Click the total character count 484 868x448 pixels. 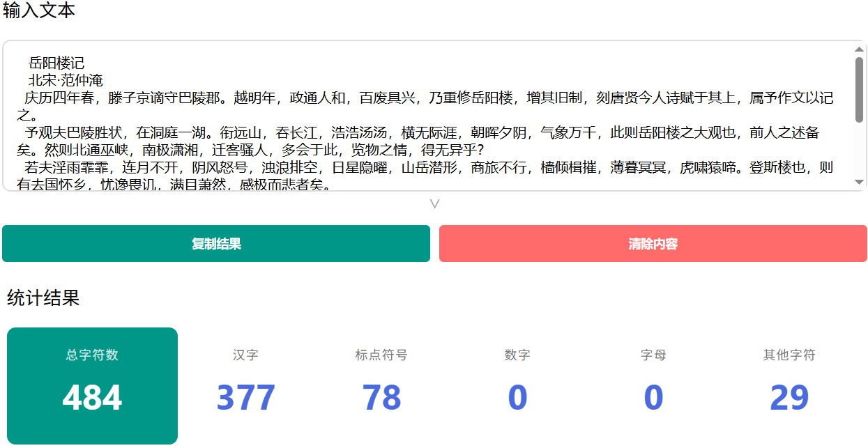[x=92, y=398]
